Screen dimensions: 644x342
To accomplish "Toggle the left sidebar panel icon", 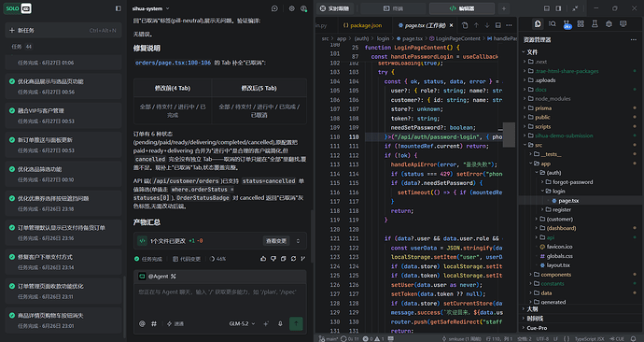I will pyautogui.click(x=119, y=8).
